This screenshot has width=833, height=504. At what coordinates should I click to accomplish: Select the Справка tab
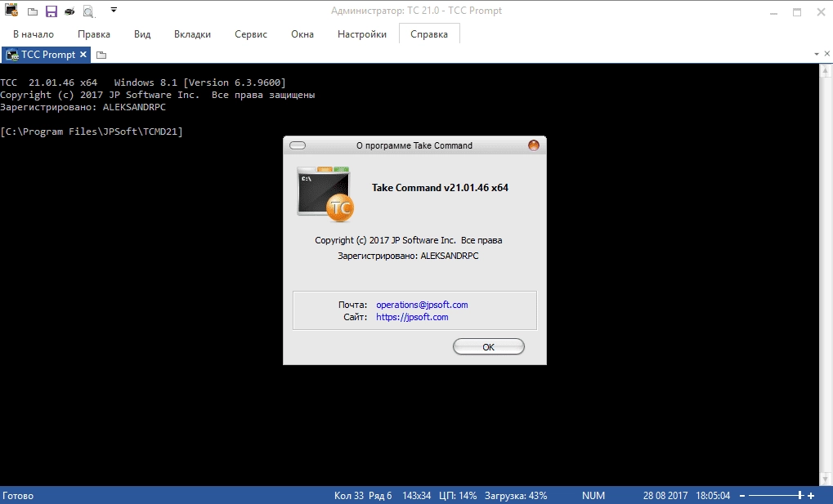pos(429,34)
